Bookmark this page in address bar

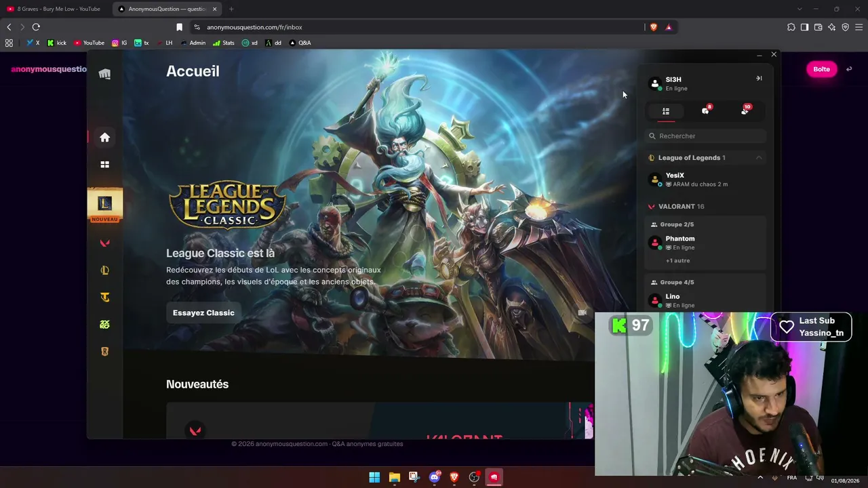tap(179, 27)
